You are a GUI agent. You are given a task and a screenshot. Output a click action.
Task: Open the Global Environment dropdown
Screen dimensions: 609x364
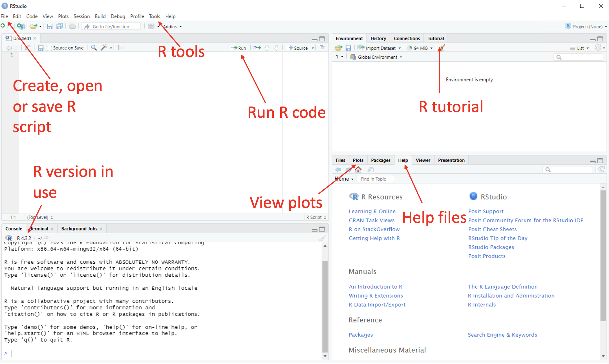(376, 57)
